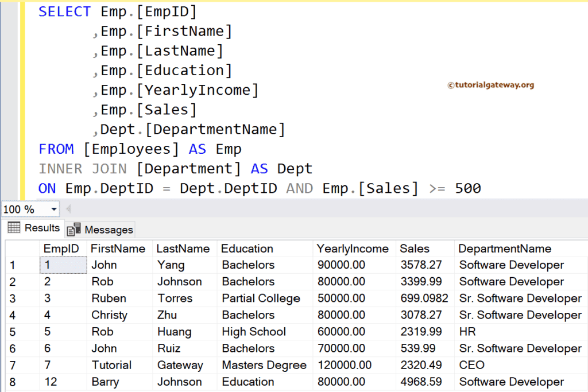Click the SELECT keyword in the query editor

64,11
